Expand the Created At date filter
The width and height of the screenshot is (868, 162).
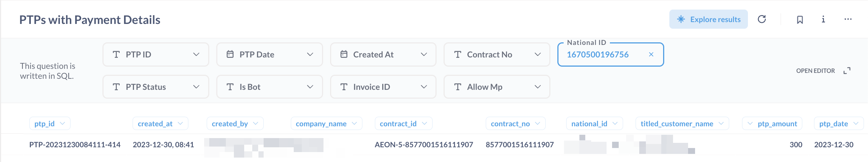click(383, 54)
